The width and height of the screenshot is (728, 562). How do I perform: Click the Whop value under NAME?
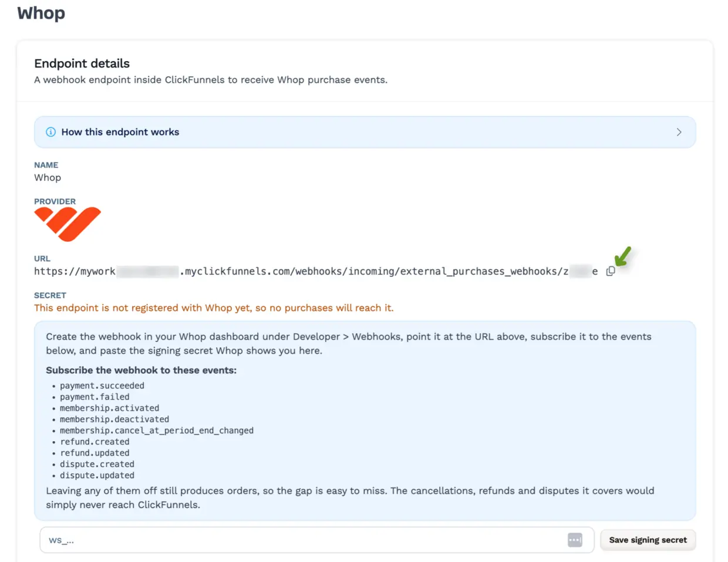pos(48,178)
